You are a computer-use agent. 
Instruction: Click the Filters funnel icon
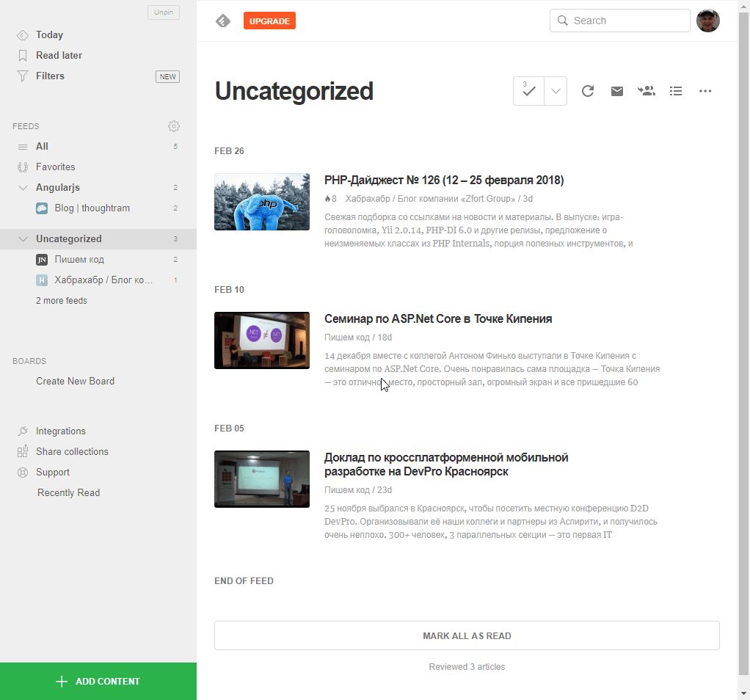23,76
